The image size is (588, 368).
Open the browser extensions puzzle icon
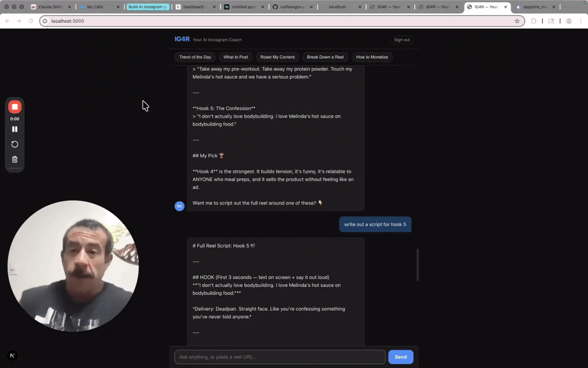[535, 20]
